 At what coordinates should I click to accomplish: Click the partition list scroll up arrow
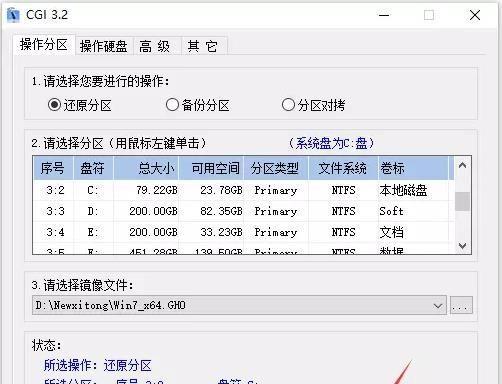tap(462, 165)
